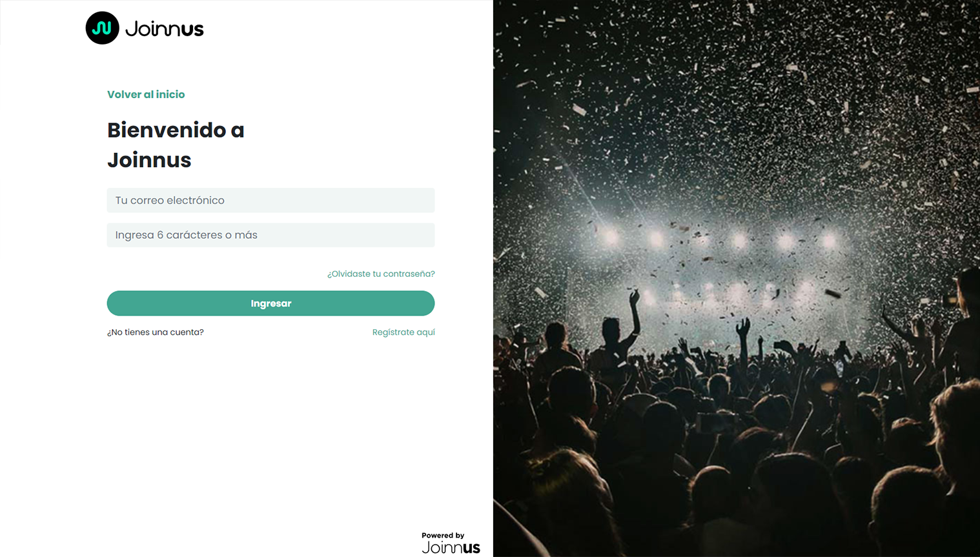
Task: Open the ¿Olvidaste tu contraseña? link
Action: (x=381, y=274)
